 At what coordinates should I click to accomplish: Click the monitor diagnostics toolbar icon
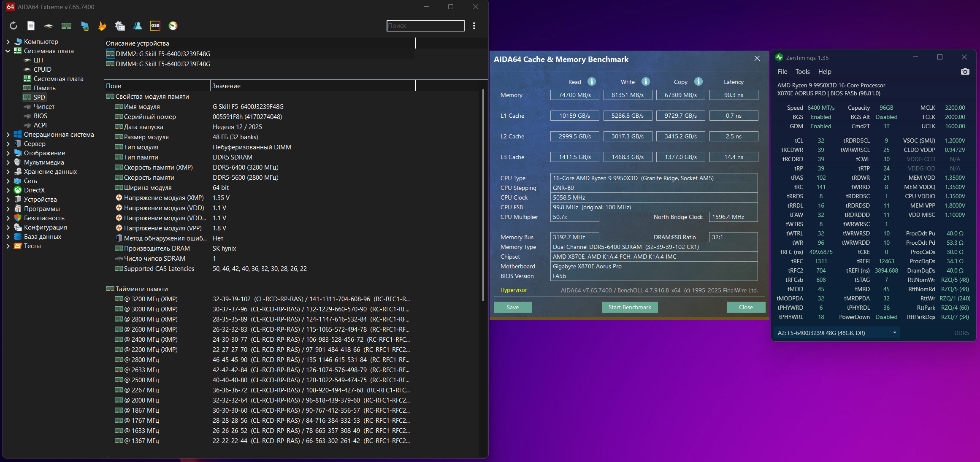[85, 26]
